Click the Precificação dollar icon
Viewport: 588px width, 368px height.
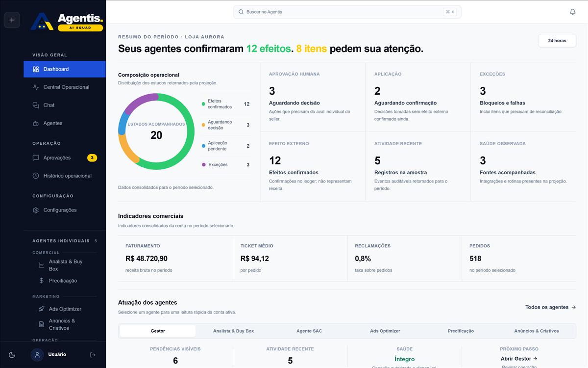[x=42, y=281]
